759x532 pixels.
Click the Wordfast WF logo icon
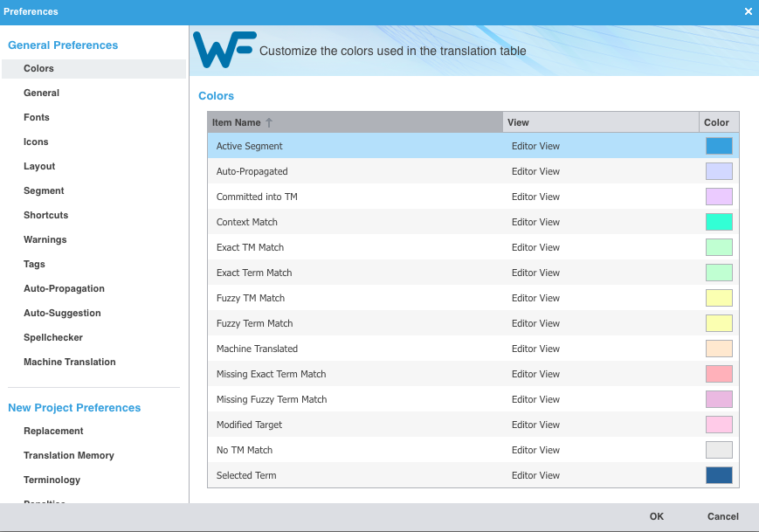[224, 50]
